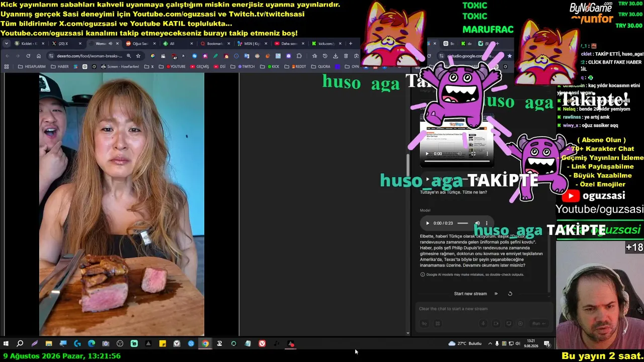Open File Explorer from the taskbar
Viewport: 644px width, 362px height.
pos(49,343)
